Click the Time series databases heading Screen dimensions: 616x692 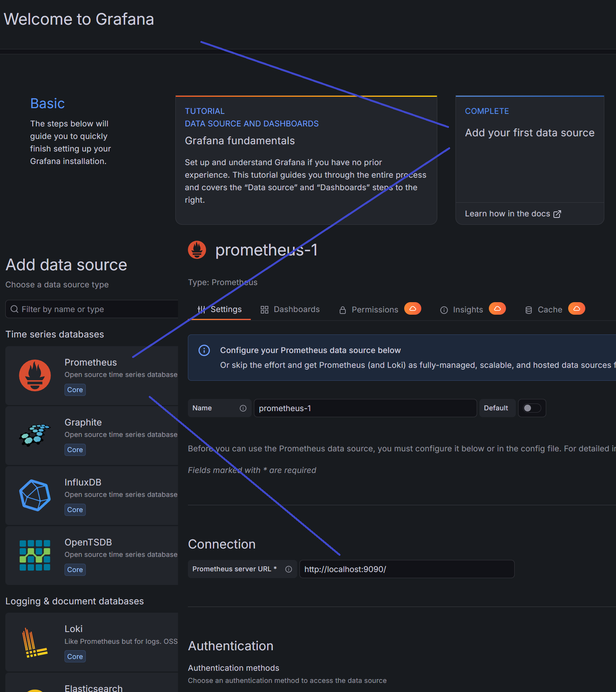(55, 334)
